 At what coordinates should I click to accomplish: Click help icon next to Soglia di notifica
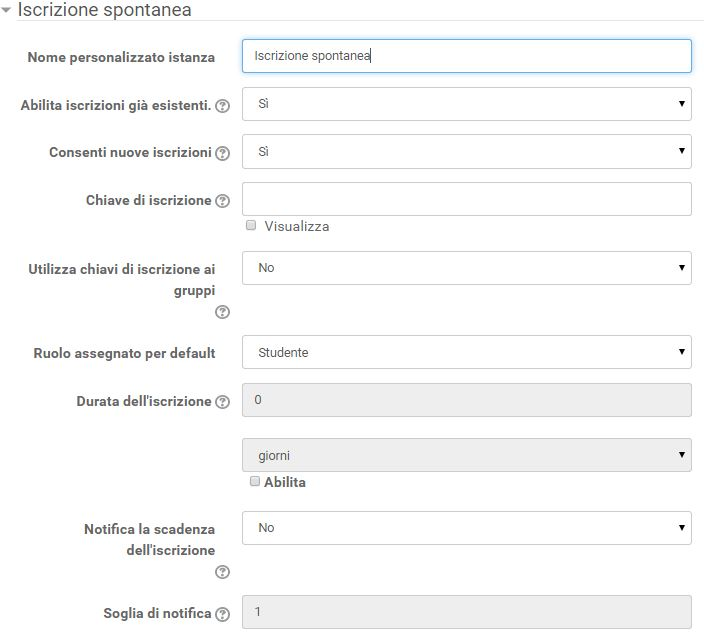tap(222, 614)
